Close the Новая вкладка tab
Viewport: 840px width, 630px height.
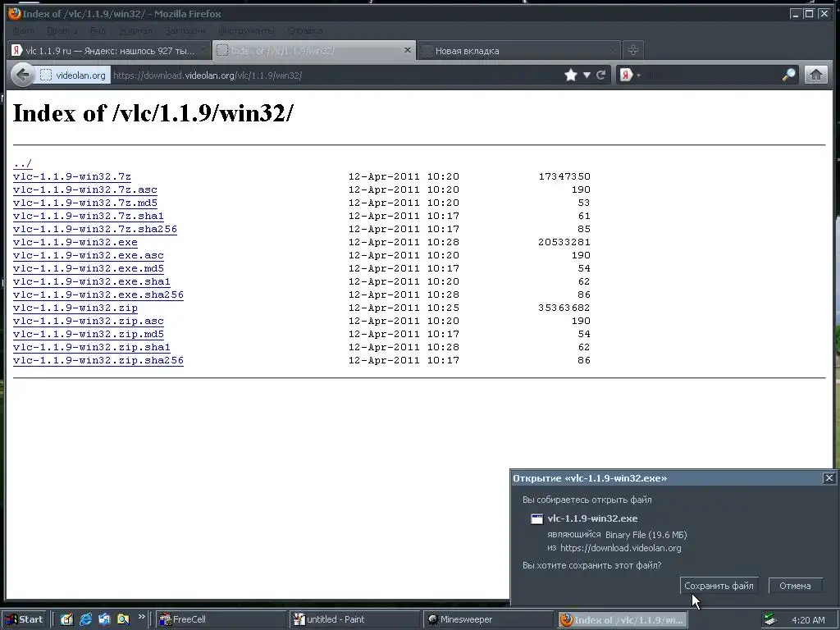[612, 50]
